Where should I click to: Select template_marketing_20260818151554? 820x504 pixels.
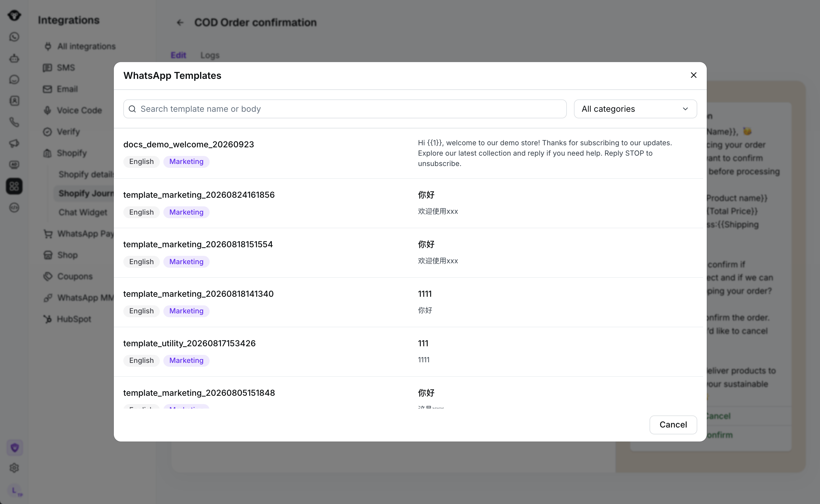[x=408, y=253]
